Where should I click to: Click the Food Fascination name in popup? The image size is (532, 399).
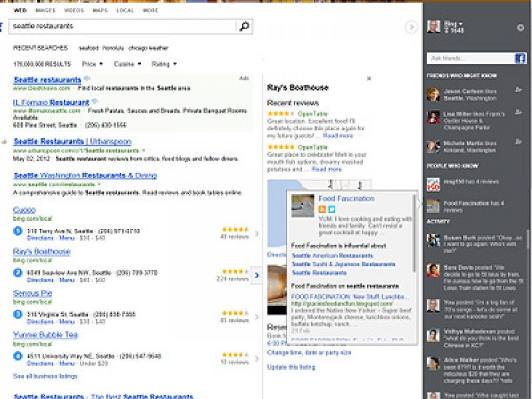[346, 198]
